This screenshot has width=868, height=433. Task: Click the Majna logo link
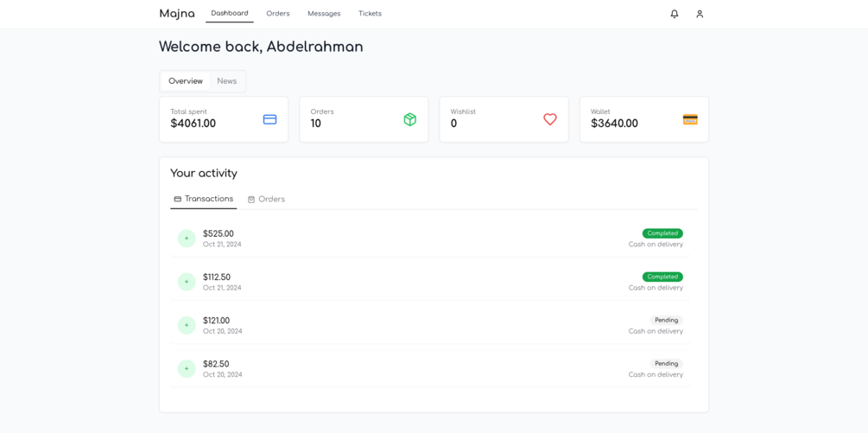[x=177, y=14]
